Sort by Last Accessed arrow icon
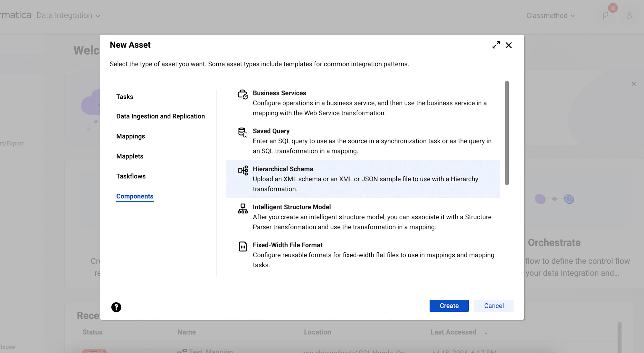 486,332
